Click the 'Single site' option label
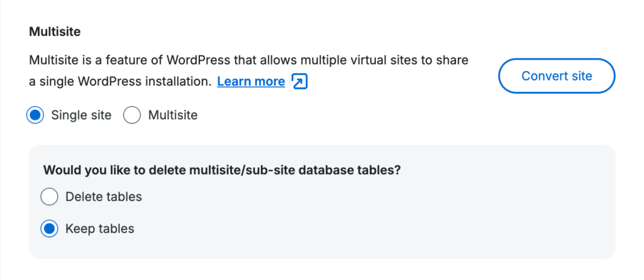Screen dimensions: 644x280 81,116
